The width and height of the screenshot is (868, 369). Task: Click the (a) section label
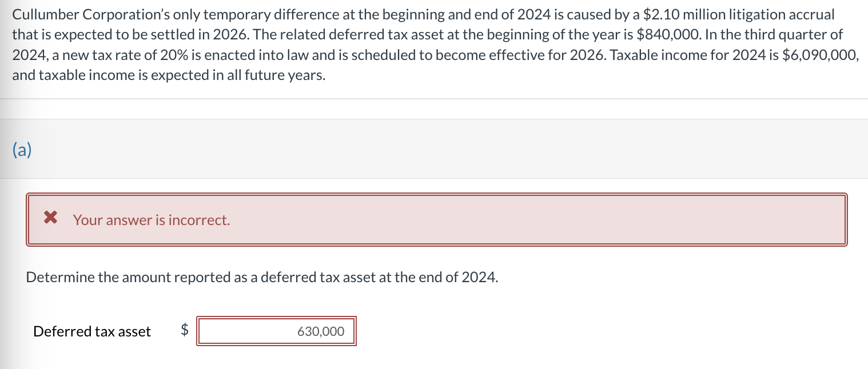pyautogui.click(x=21, y=149)
